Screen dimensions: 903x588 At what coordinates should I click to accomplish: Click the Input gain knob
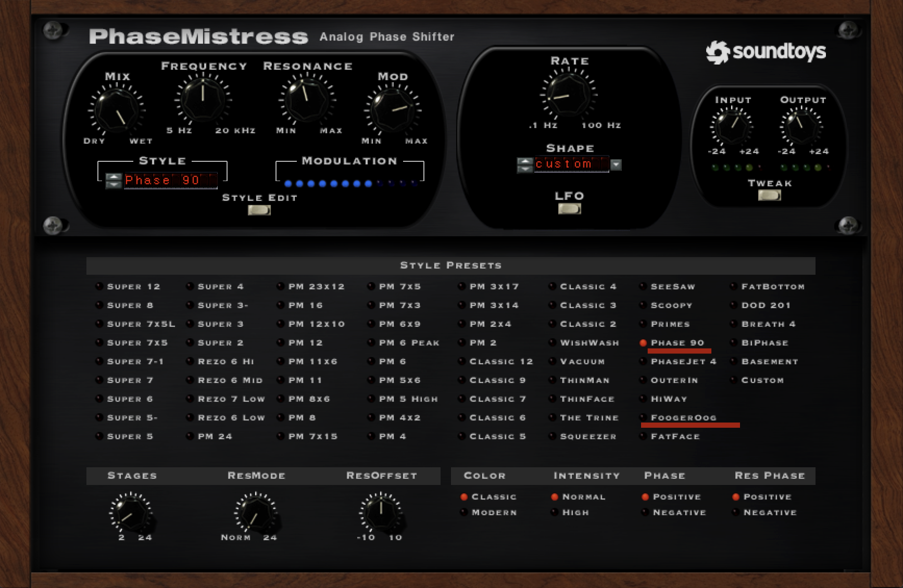point(732,126)
